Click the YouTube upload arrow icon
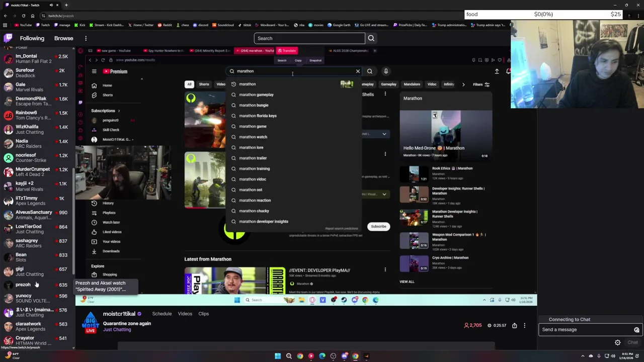This screenshot has width=644, height=362. pyautogui.click(x=497, y=71)
